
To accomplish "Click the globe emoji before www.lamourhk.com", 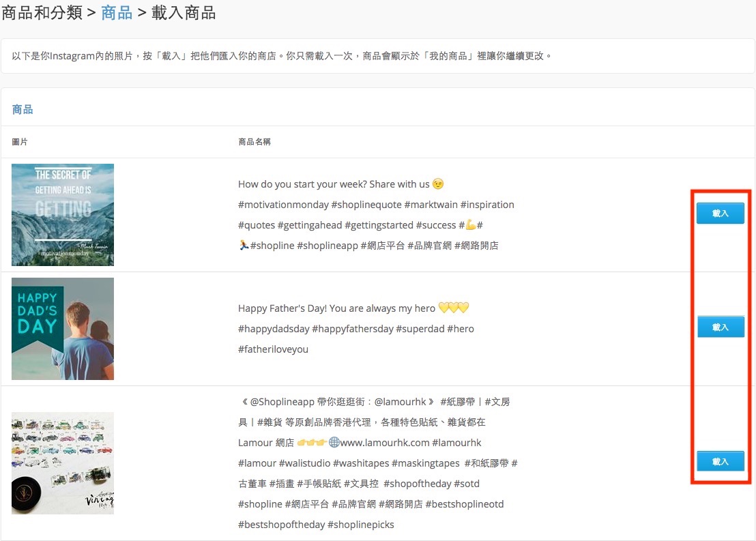I will point(334,442).
